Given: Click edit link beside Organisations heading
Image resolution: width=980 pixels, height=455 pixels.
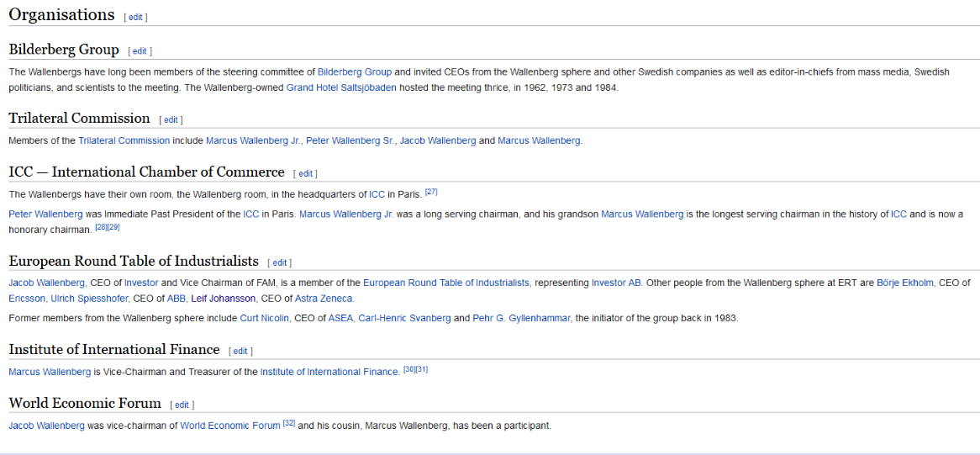Looking at the screenshot, I should tap(135, 18).
